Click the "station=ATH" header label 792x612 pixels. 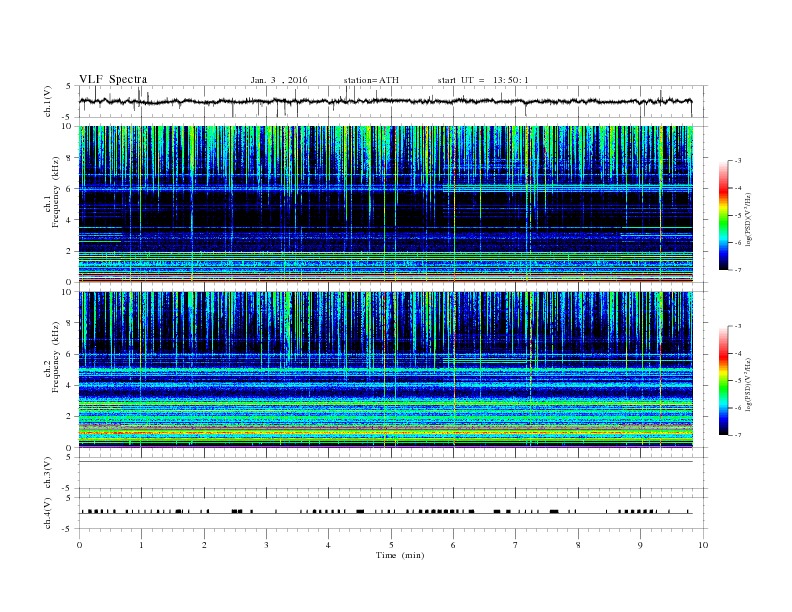(x=371, y=80)
